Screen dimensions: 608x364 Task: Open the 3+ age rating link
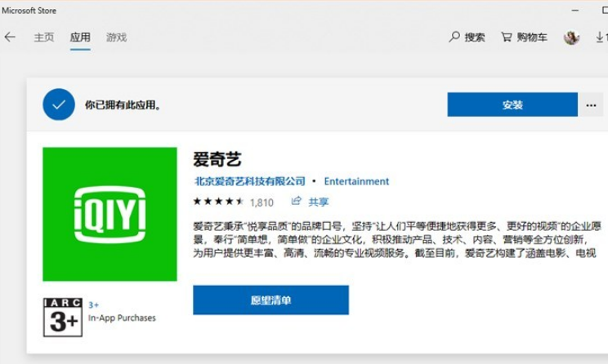click(93, 304)
